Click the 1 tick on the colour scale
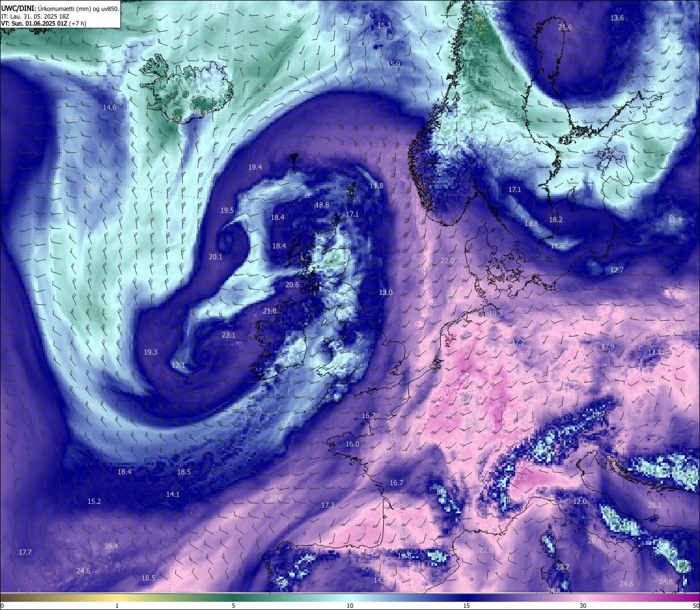 117,606
